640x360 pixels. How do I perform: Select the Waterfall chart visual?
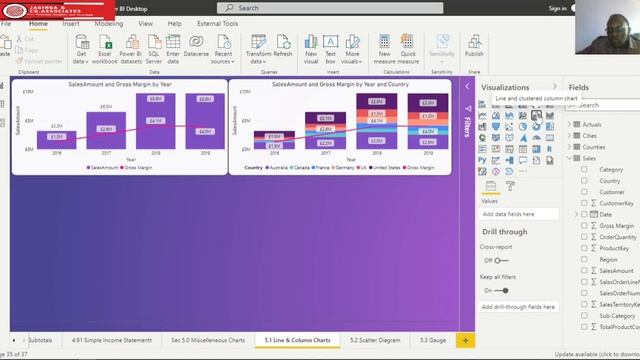click(x=482, y=127)
